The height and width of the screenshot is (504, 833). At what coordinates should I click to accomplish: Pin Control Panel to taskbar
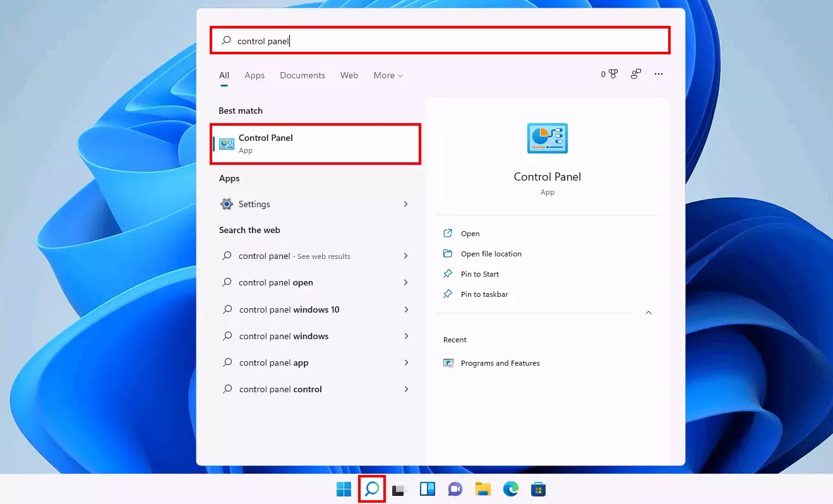pyautogui.click(x=484, y=294)
